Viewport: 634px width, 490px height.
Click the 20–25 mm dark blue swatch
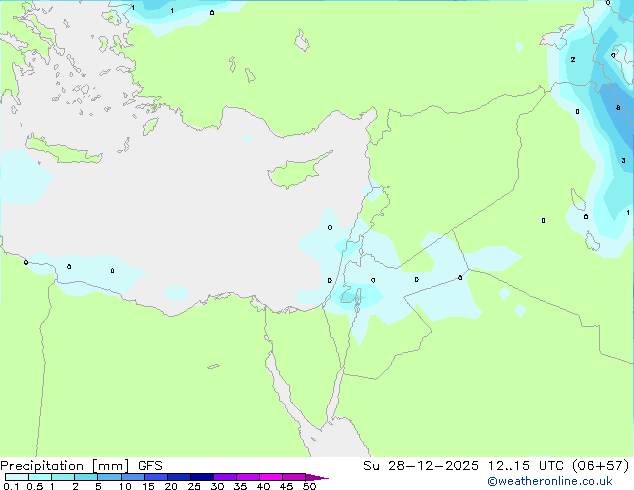(x=178, y=477)
